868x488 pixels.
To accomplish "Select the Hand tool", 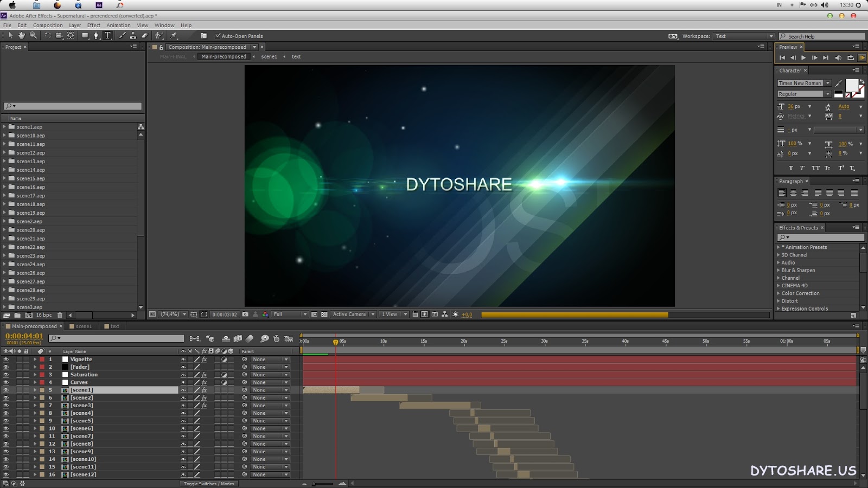I will pyautogui.click(x=22, y=36).
